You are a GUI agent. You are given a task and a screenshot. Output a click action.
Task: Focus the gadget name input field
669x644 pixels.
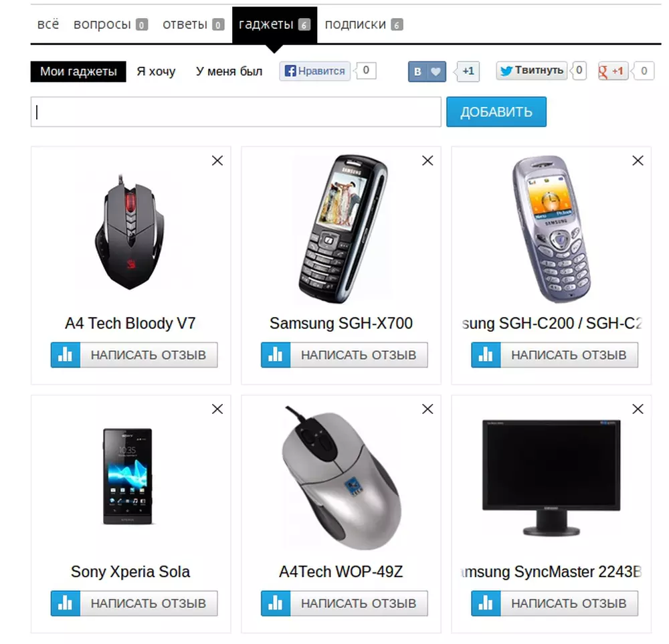236,112
